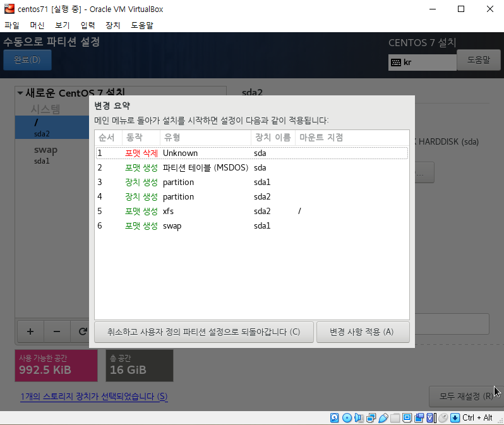Open the 도움말 menu in the menu bar
Screen dimensions: 504x425
[142, 25]
